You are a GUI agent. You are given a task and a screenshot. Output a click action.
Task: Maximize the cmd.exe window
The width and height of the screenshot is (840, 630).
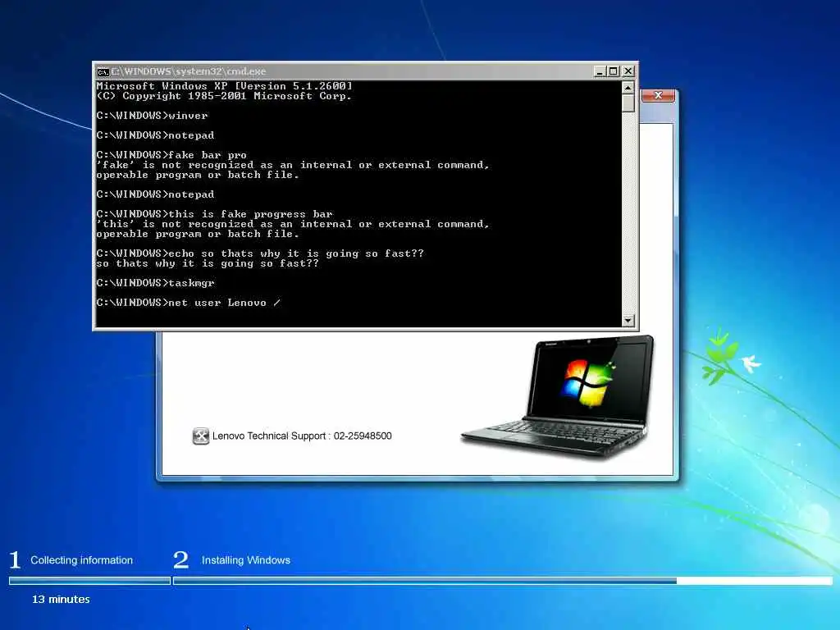[x=614, y=71]
